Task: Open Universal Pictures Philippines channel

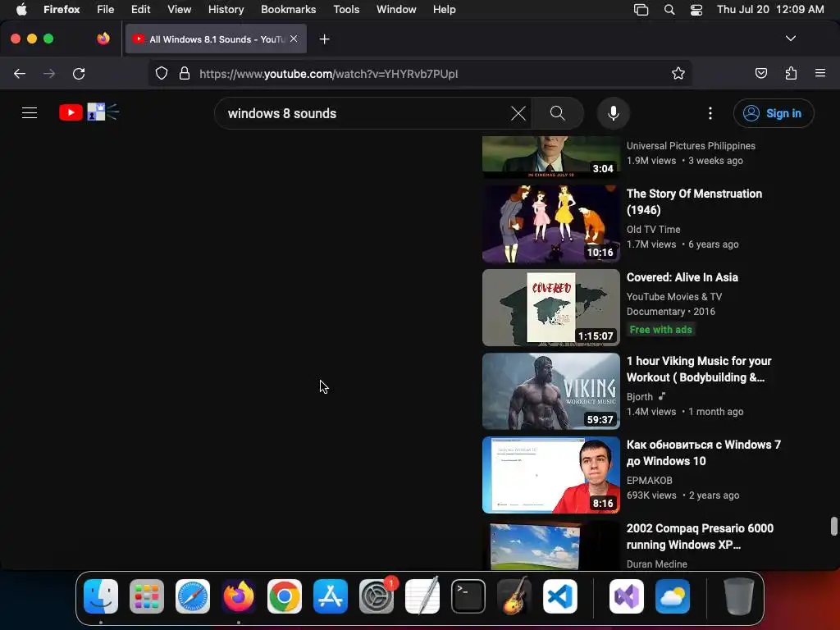Action: coord(691,146)
